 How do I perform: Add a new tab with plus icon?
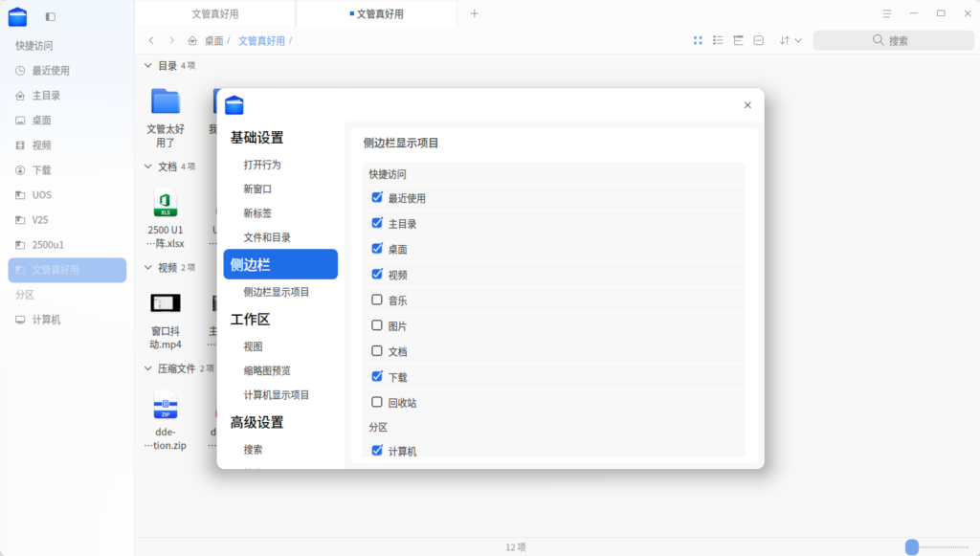(x=475, y=13)
